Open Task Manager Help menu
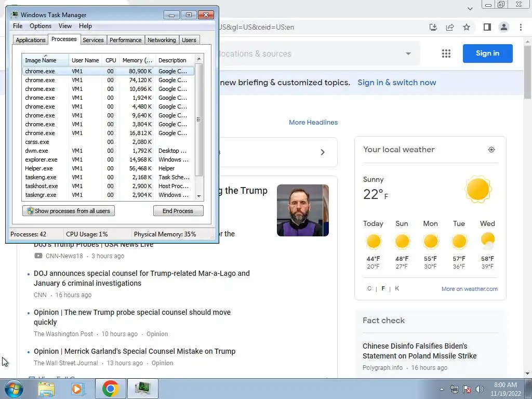The image size is (532, 399). 85,26
